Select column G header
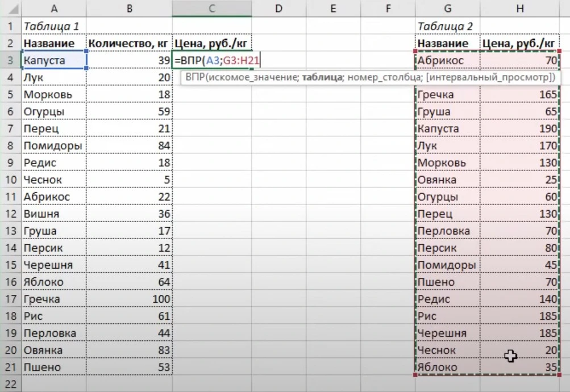This screenshot has width=570, height=392. point(448,9)
